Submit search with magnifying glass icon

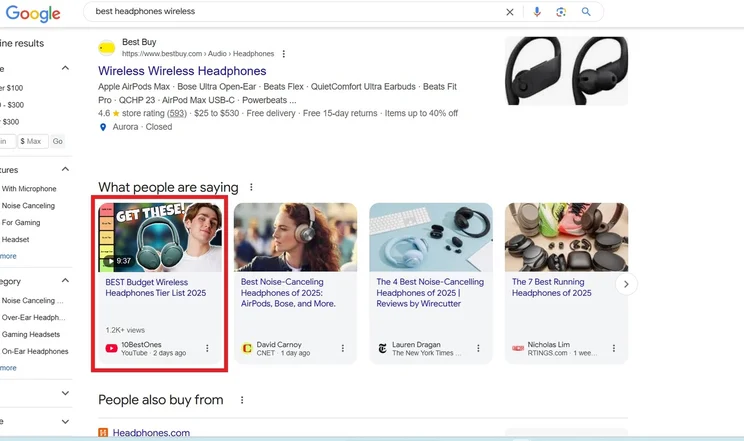click(x=586, y=12)
